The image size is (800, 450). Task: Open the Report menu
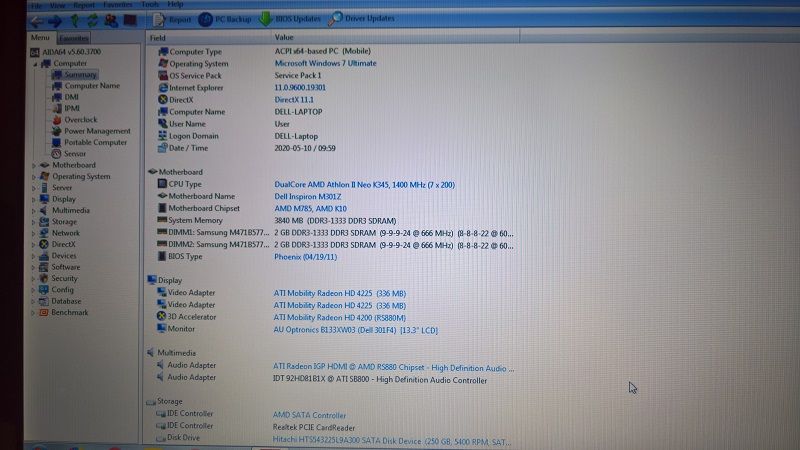tap(84, 5)
